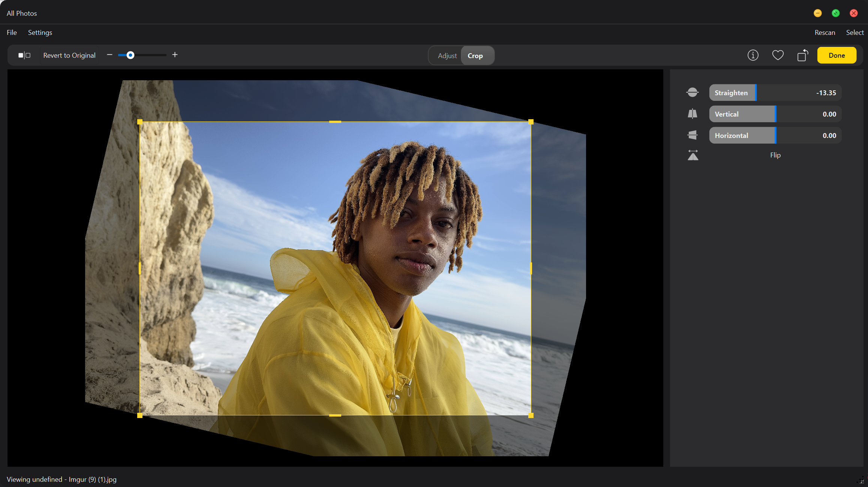Open the File menu
868x487 pixels.
point(11,33)
